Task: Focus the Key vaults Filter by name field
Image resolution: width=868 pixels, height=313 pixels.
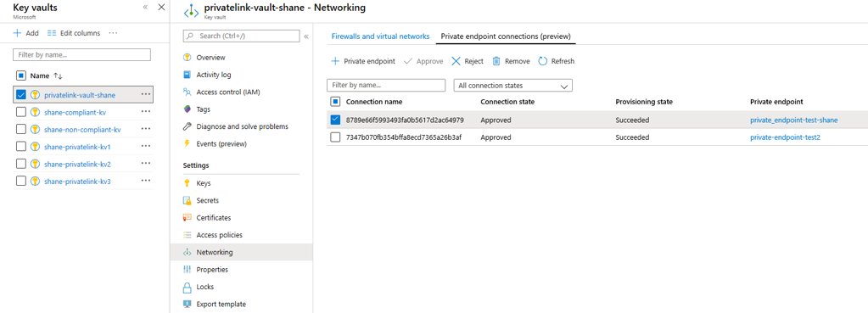Action: [82, 55]
